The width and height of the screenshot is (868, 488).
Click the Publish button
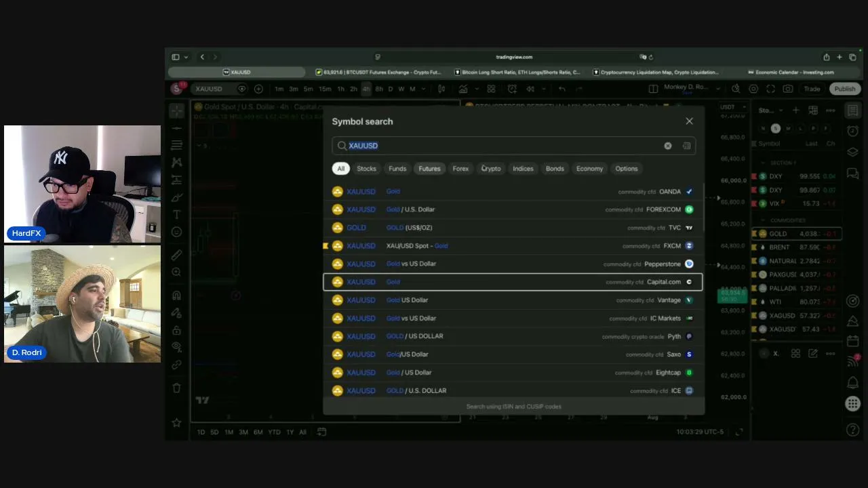[x=845, y=89]
